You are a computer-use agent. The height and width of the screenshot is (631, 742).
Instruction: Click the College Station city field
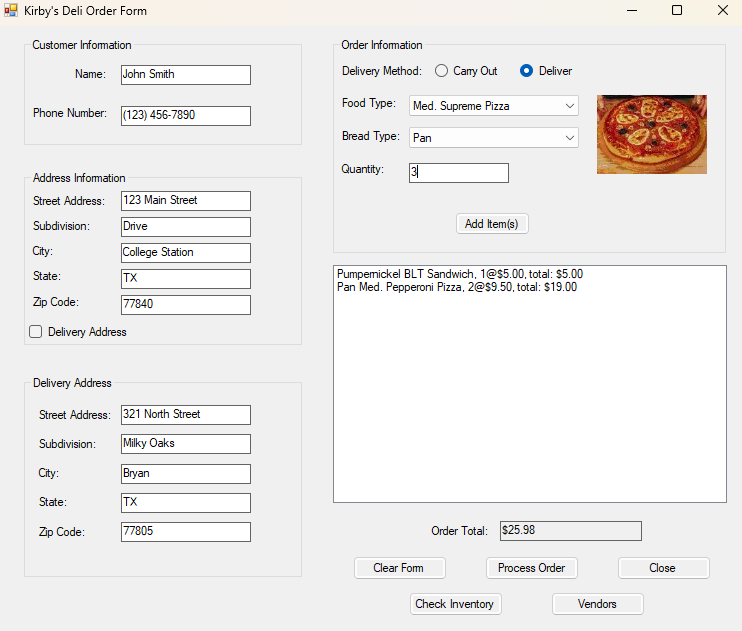(x=186, y=253)
